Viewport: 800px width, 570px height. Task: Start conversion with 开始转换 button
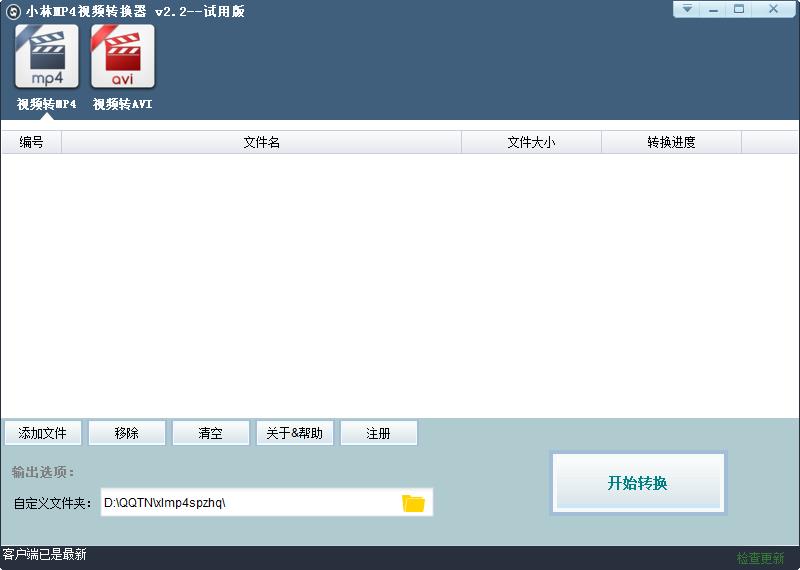[x=637, y=483]
